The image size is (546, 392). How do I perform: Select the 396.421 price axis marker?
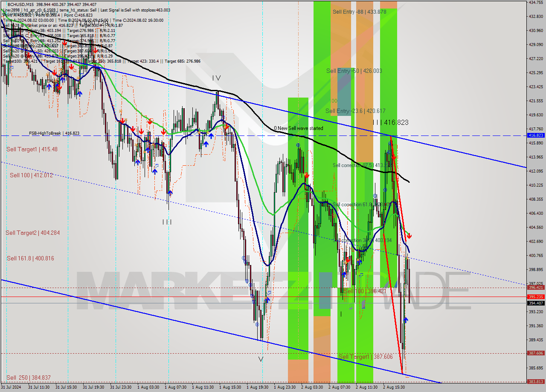[x=536, y=288]
